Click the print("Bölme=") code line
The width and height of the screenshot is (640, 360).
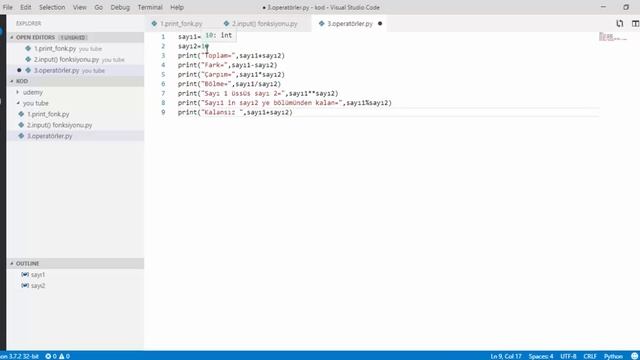click(229, 84)
